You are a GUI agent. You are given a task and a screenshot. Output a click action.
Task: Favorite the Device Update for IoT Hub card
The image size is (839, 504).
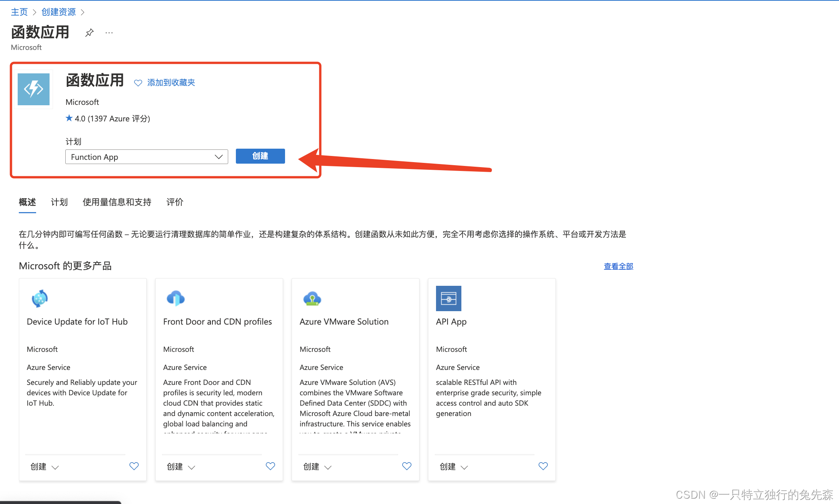pyautogui.click(x=134, y=466)
